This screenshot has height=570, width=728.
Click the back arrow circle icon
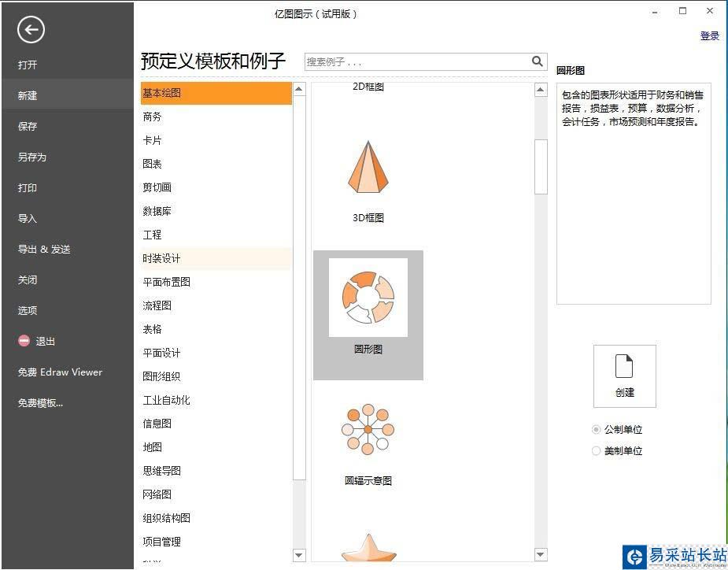(x=31, y=30)
